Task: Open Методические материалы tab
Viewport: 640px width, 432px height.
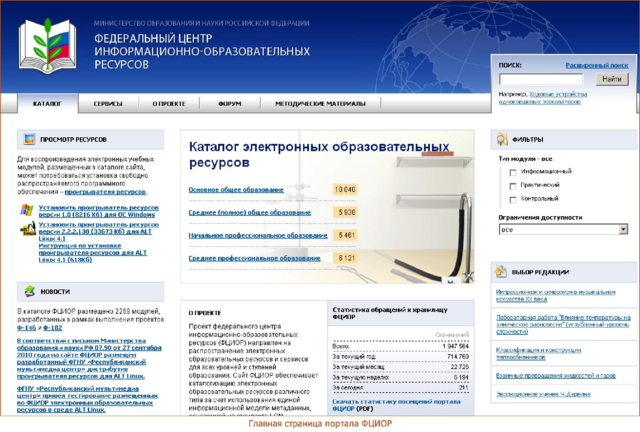Action: [320, 104]
